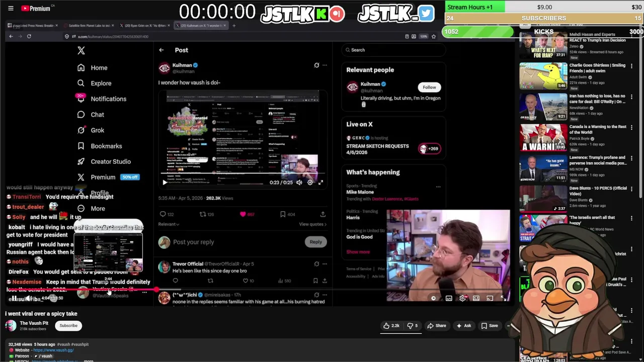
Task: Open the 'Charlie Goes Shirtless' video thumbnail
Action: 543,76
